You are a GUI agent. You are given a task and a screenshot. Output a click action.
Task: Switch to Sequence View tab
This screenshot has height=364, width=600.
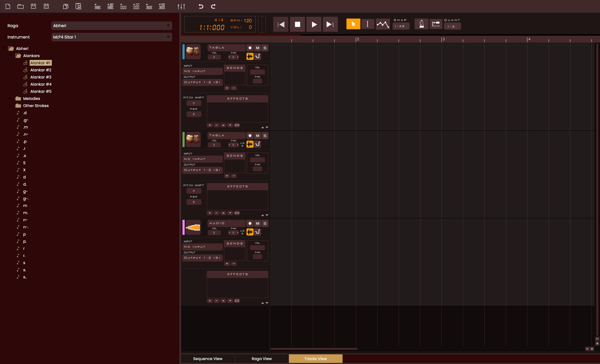click(x=208, y=359)
